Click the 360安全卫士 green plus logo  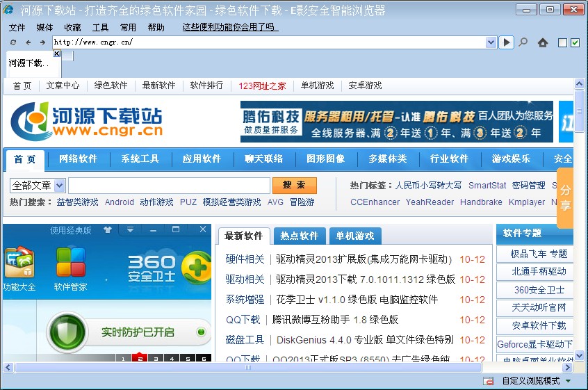[x=196, y=268]
